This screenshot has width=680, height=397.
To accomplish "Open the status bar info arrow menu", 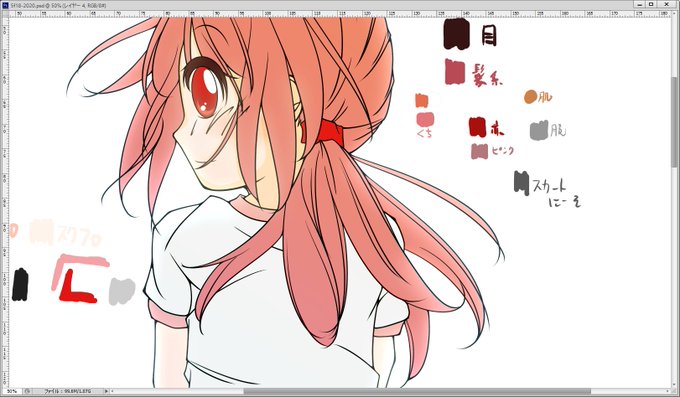I will tap(107, 391).
